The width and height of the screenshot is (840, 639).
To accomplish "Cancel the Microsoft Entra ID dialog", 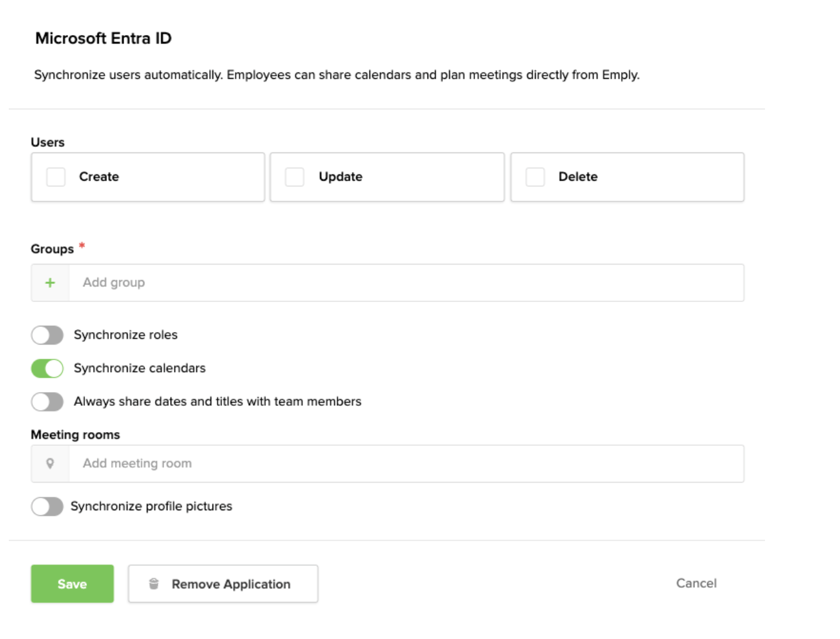I will click(696, 583).
